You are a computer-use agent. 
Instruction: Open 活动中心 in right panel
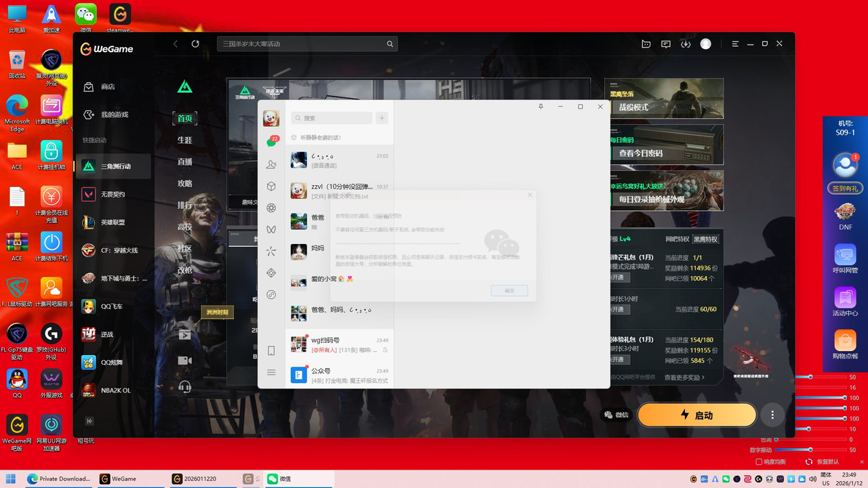[845, 302]
